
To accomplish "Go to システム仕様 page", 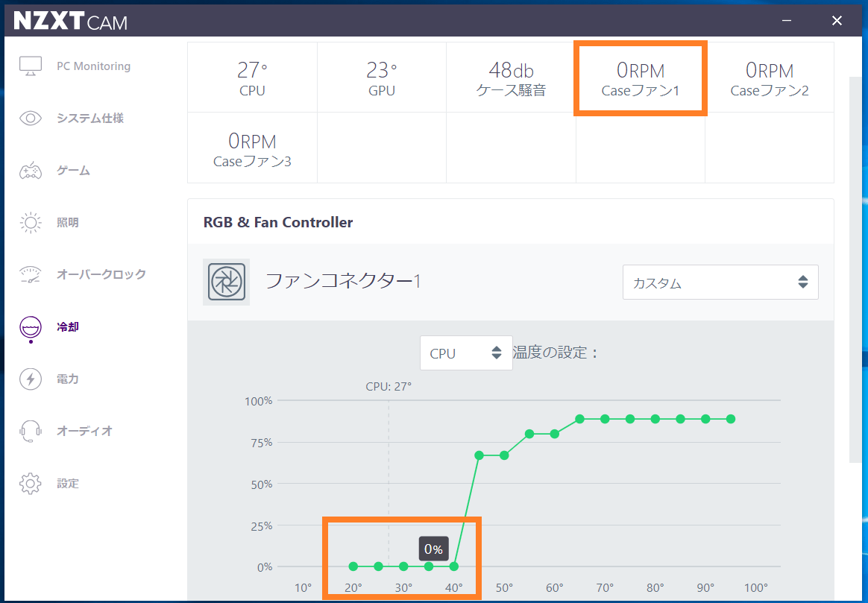I will 90,118.
